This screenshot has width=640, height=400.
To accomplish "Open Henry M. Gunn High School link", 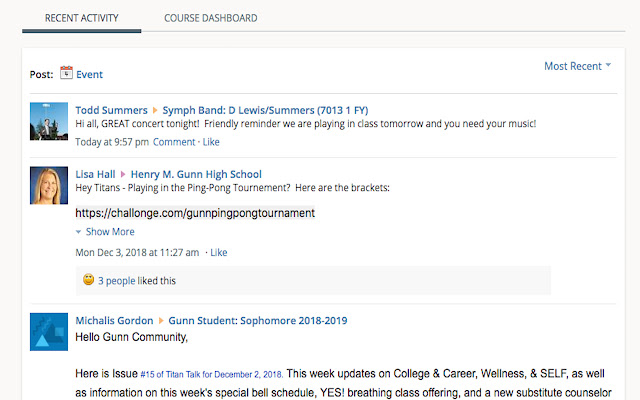I will (x=196, y=174).
